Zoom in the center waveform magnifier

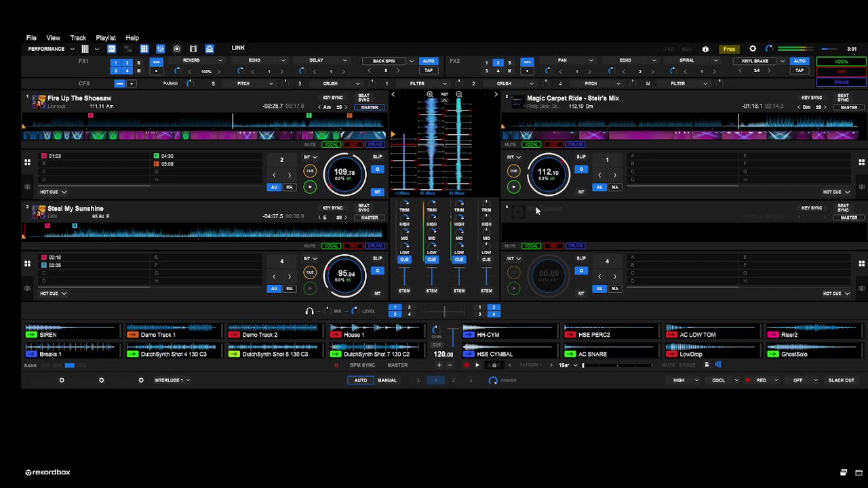(x=430, y=94)
